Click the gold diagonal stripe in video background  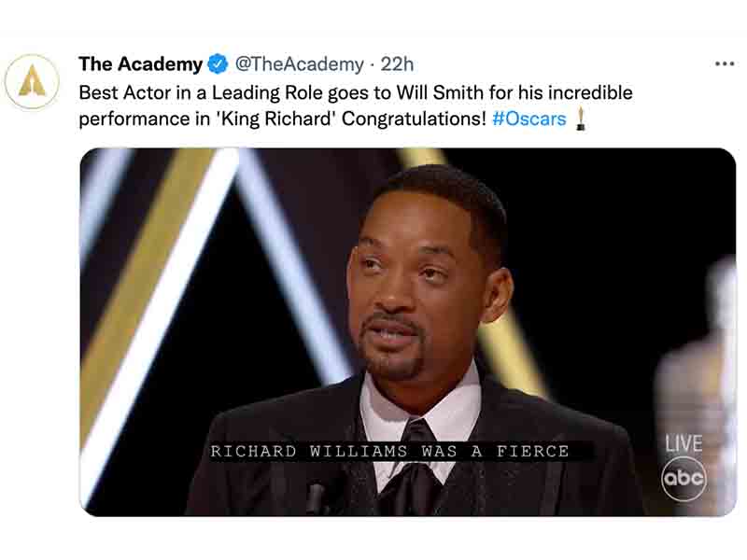pyautogui.click(x=143, y=286)
